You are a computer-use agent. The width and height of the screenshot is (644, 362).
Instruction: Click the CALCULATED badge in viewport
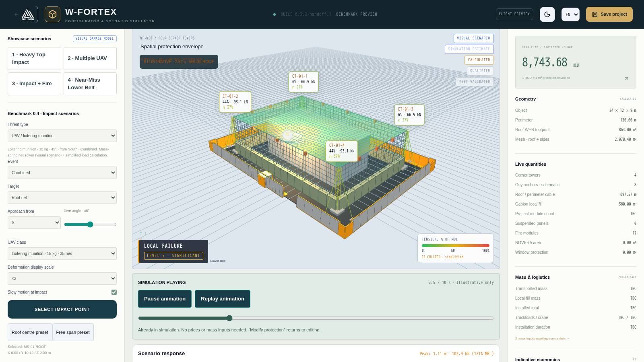[479, 60]
